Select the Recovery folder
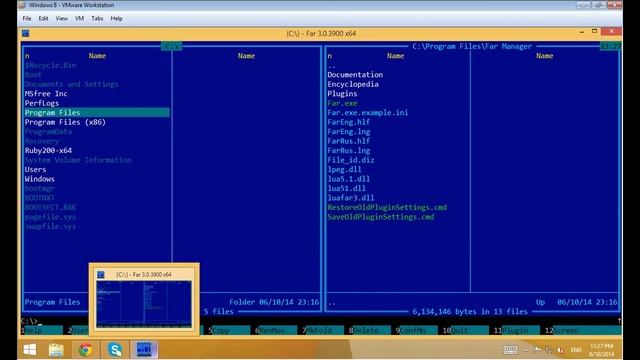This screenshot has width=640, height=360. (x=42, y=141)
